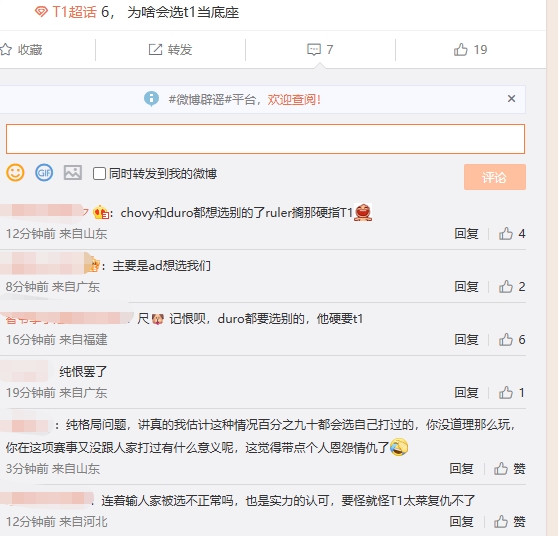
Task: Reply to the 主要是ad想选我们 comment
Action: 466,287
